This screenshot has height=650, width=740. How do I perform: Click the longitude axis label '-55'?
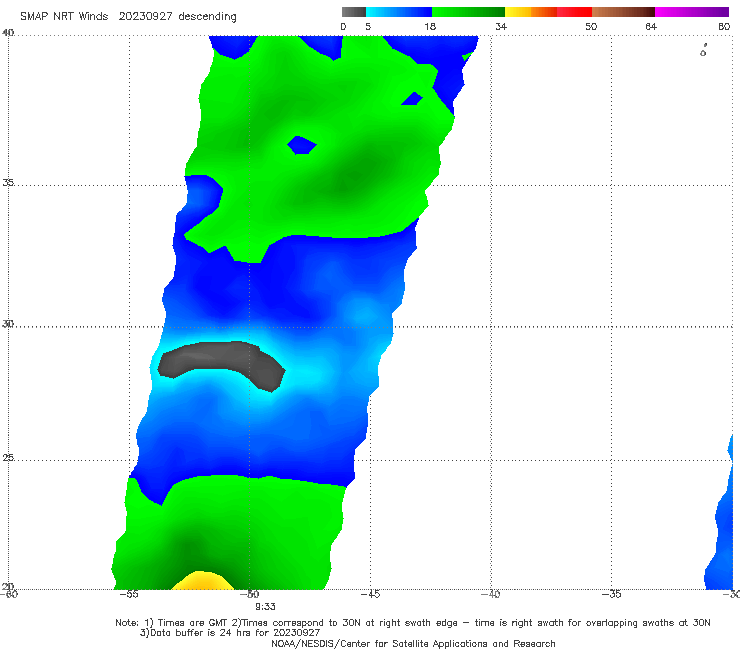point(129,594)
